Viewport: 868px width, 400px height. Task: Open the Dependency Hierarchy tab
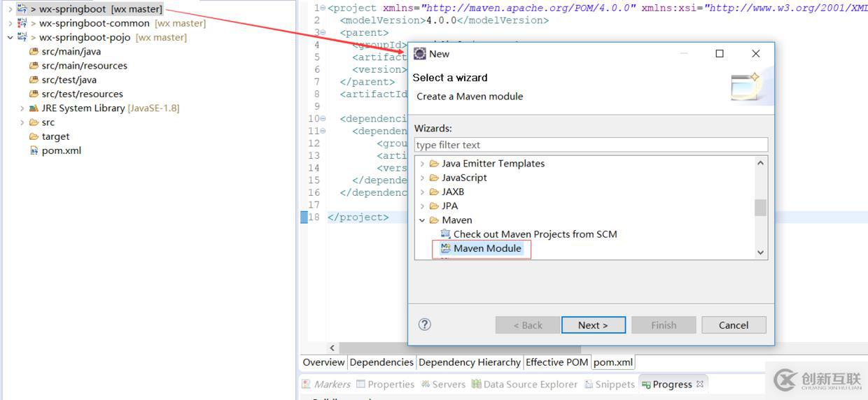point(470,362)
